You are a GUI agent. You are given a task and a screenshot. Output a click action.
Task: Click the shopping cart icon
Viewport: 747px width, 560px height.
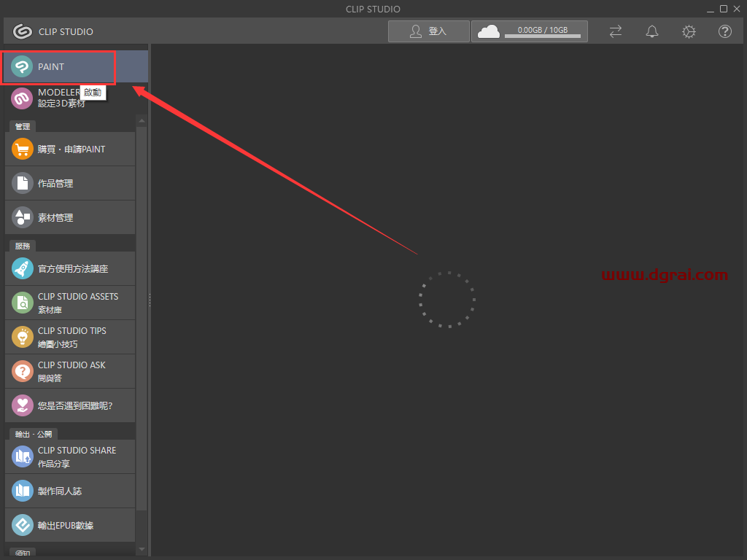pyautogui.click(x=23, y=149)
